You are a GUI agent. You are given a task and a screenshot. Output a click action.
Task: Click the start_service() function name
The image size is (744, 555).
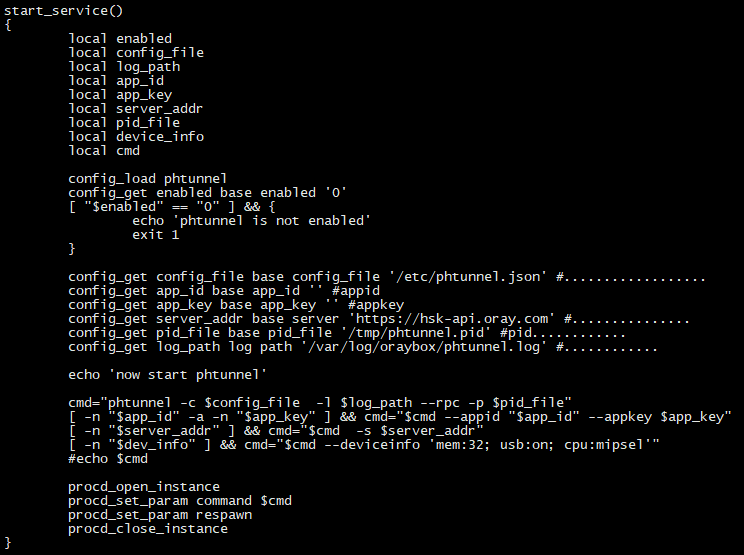(63, 10)
